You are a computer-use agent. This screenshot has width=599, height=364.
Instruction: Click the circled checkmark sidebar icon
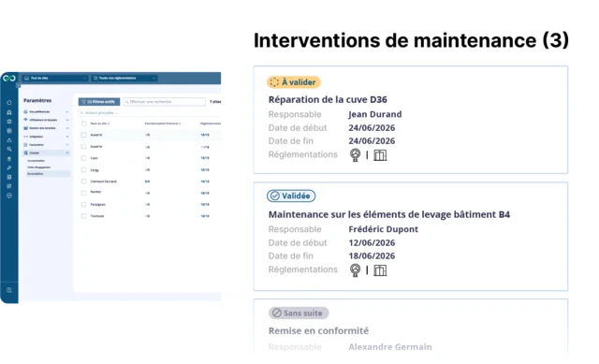tap(9, 196)
